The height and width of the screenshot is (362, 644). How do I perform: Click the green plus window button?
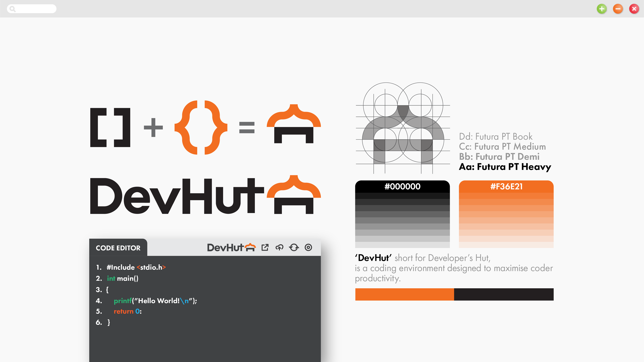[602, 9]
